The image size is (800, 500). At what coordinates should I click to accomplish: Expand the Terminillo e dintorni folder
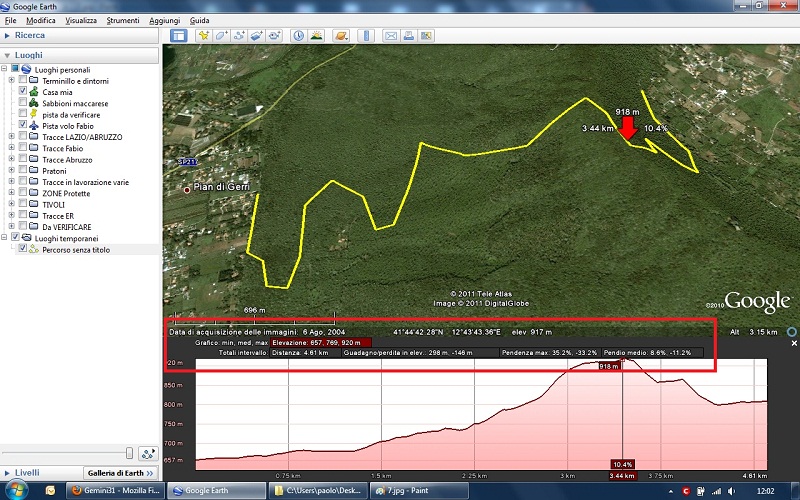[x=11, y=80]
